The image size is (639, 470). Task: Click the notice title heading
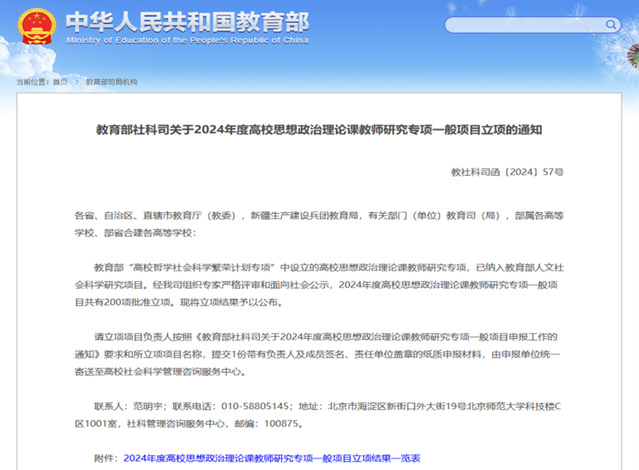pyautogui.click(x=319, y=130)
